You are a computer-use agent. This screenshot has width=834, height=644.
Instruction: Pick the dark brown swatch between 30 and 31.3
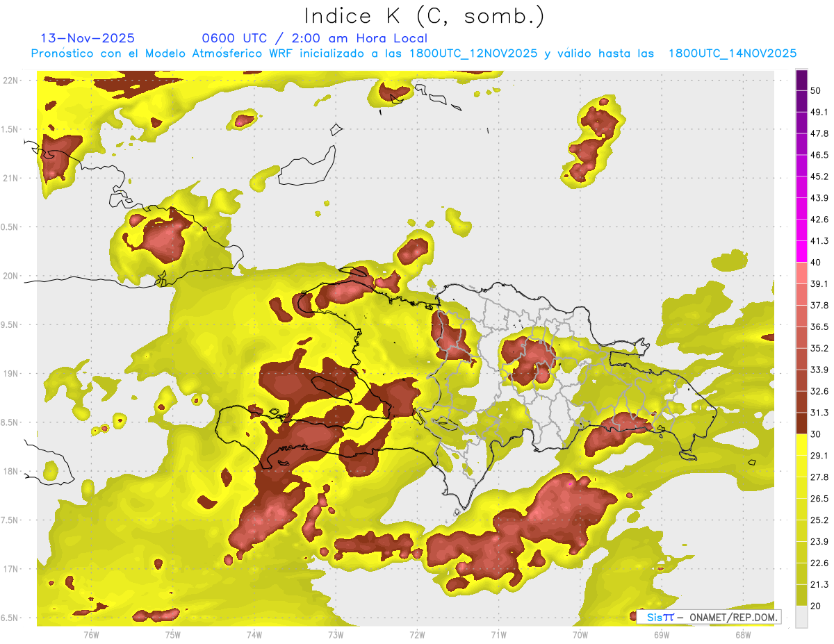pyautogui.click(x=801, y=424)
